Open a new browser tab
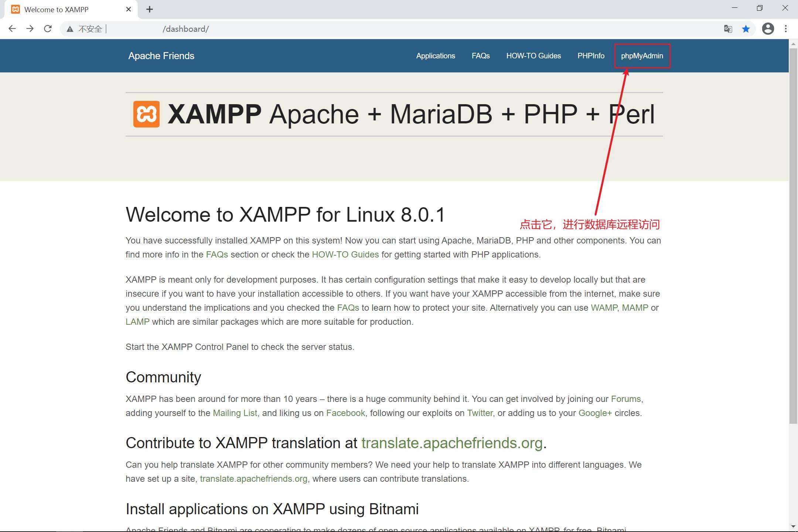Viewport: 798px width, 532px height. point(149,9)
